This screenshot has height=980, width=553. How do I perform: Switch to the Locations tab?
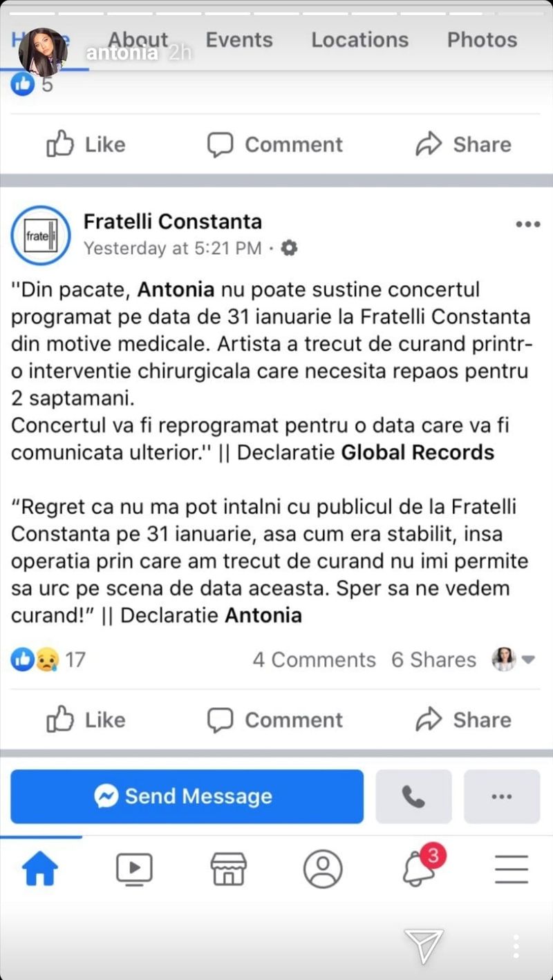(359, 40)
